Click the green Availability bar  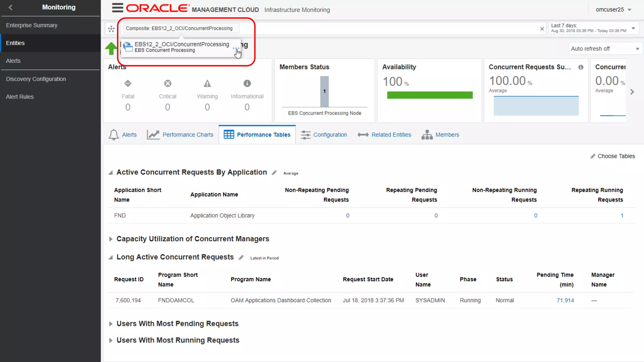(x=430, y=95)
